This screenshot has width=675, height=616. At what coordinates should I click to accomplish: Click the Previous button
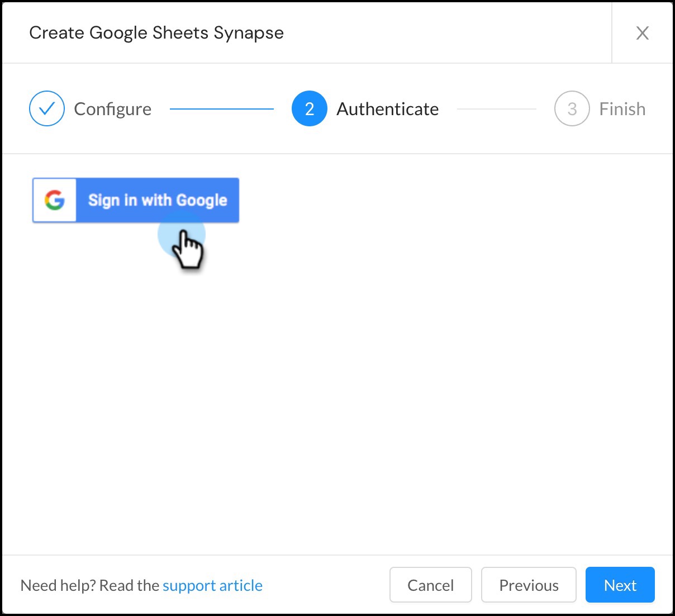pos(529,585)
